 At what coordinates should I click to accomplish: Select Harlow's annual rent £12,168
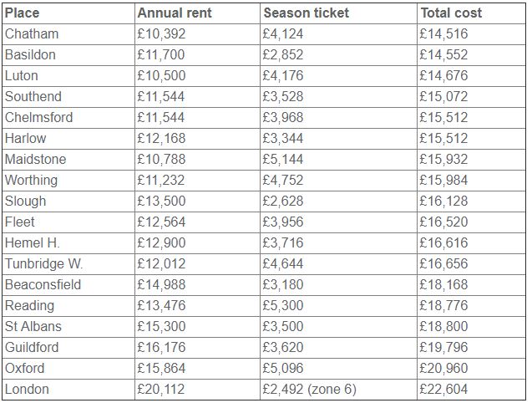pyautogui.click(x=161, y=138)
